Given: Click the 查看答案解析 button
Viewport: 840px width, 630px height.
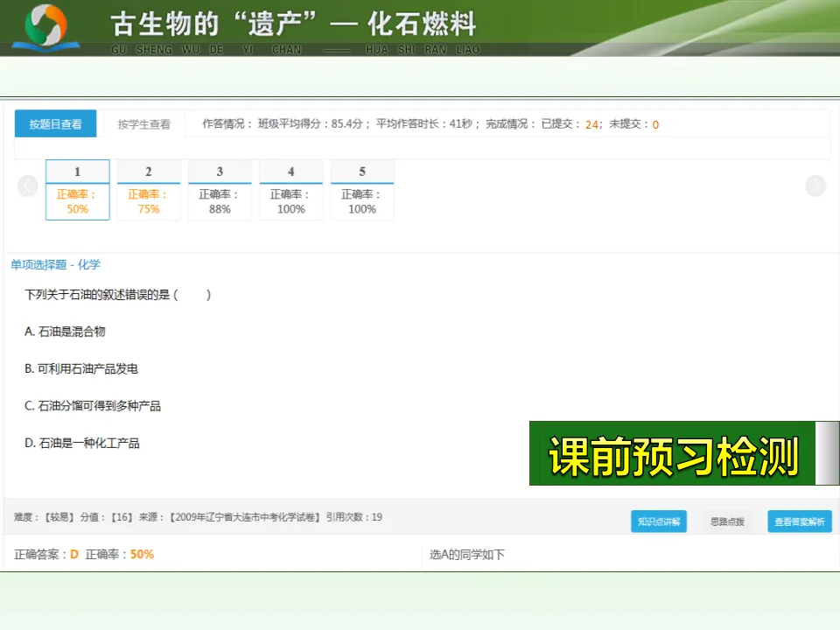Looking at the screenshot, I should point(800,521).
